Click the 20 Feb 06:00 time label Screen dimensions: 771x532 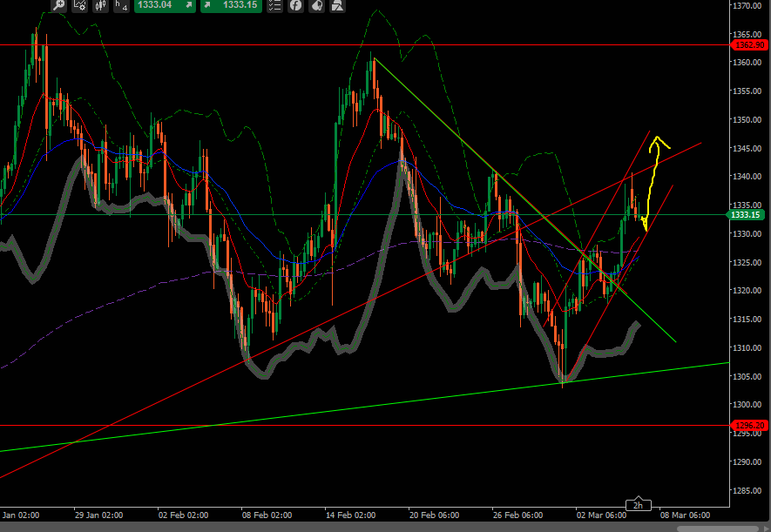434,515
